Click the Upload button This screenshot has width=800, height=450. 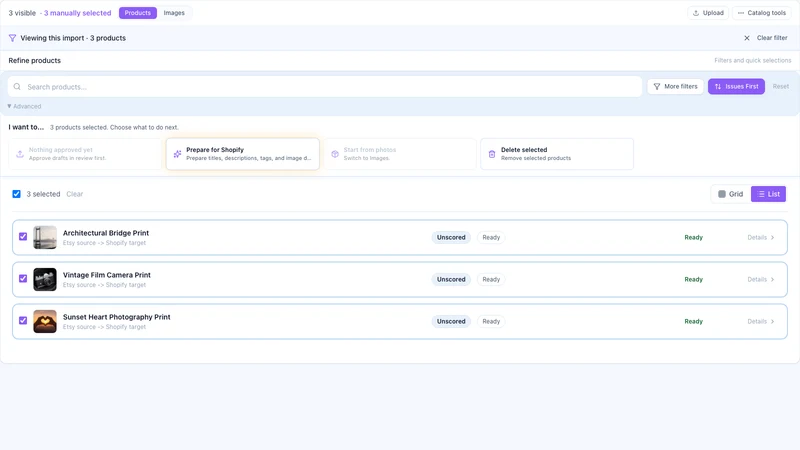pos(708,13)
